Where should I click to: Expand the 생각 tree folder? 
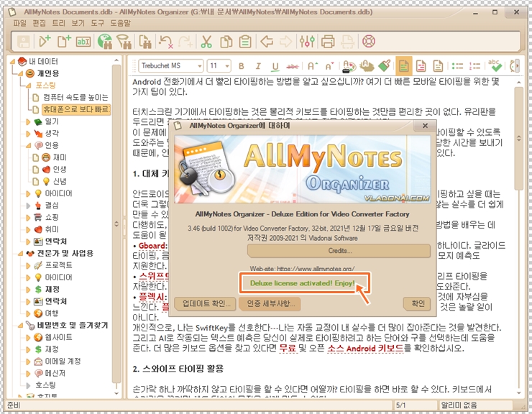[x=28, y=134]
